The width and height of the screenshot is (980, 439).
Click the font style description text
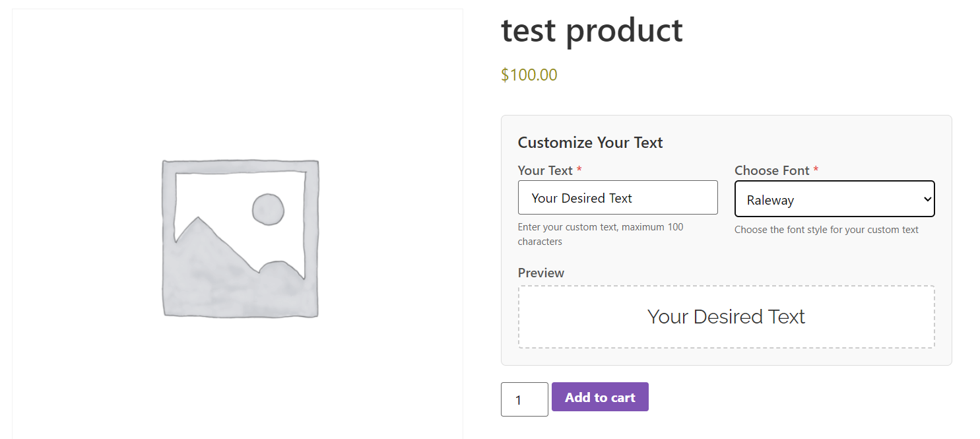pyautogui.click(x=826, y=230)
